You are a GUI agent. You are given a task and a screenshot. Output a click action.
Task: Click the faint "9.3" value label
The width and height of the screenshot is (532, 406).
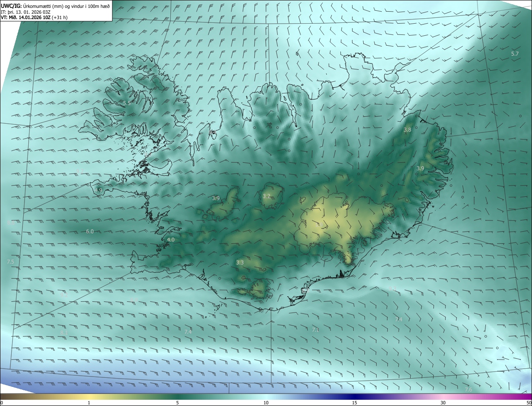(392, 288)
